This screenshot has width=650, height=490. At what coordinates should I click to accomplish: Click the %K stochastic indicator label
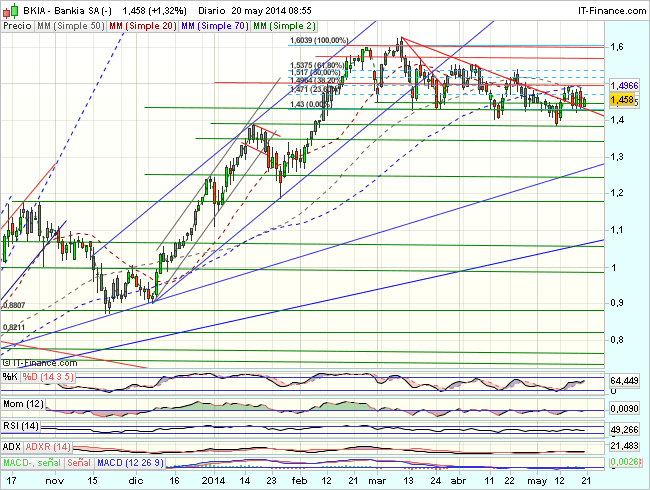[10, 376]
